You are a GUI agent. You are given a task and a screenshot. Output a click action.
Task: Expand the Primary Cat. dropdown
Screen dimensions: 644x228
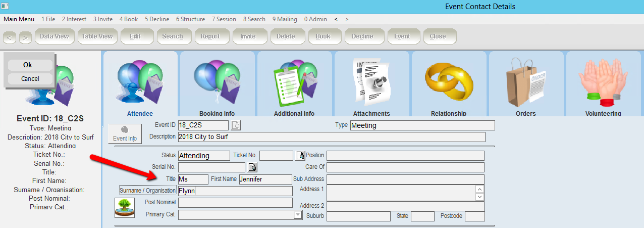pos(297,215)
